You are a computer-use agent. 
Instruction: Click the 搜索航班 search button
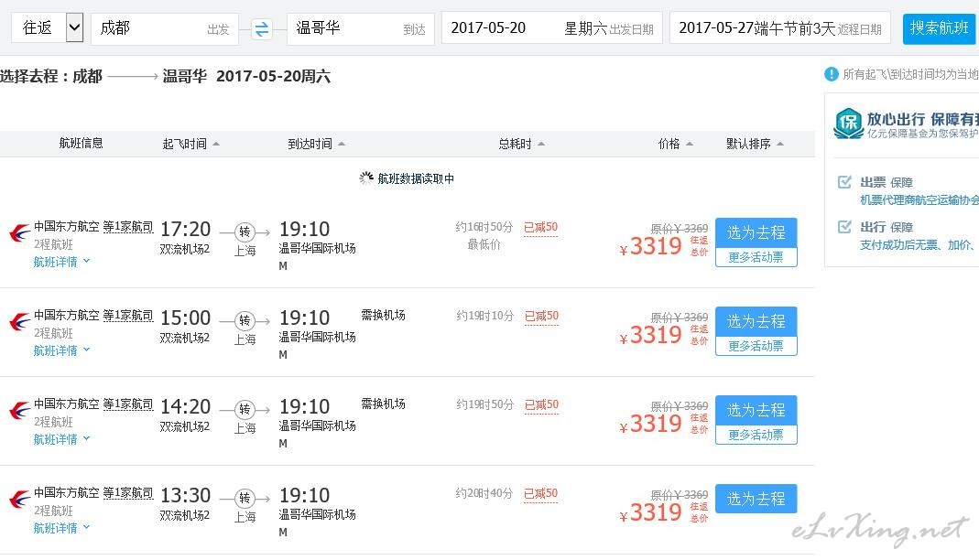939,28
